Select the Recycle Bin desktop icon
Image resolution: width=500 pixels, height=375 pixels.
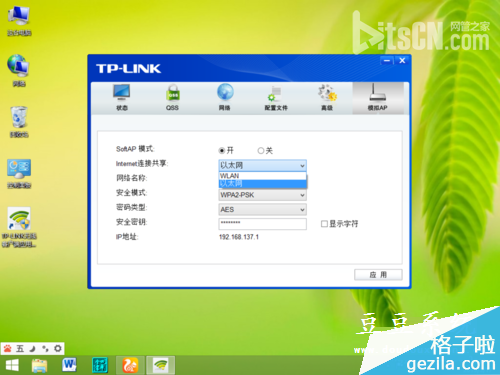click(x=19, y=122)
